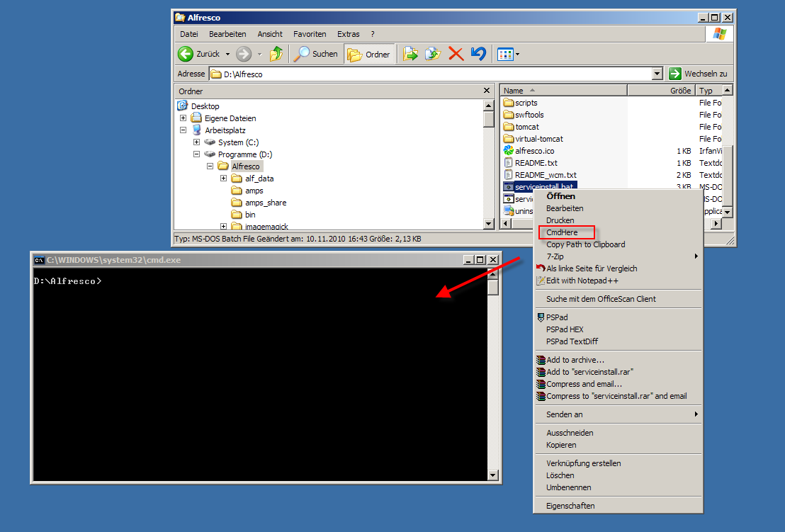Image resolution: width=785 pixels, height=532 pixels.
Task: Open the ? help menu
Action: click(x=373, y=34)
